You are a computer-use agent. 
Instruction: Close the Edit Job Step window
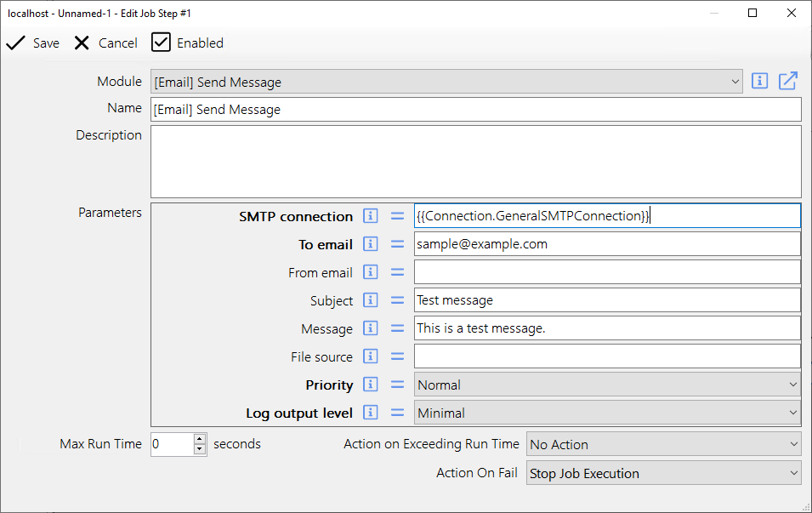pos(792,13)
